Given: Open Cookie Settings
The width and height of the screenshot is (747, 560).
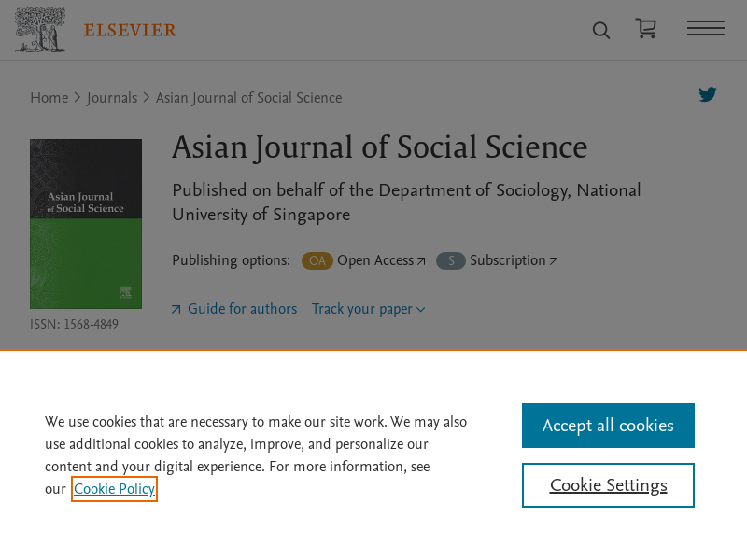Looking at the screenshot, I should 608,485.
